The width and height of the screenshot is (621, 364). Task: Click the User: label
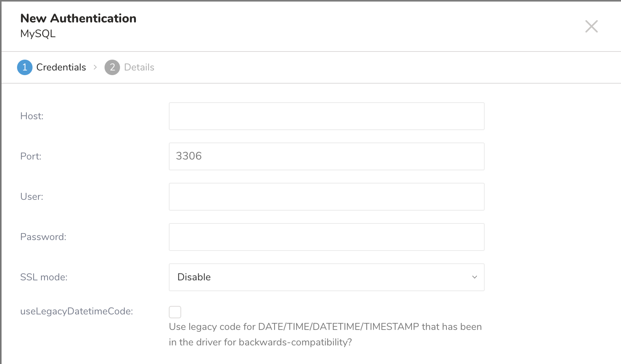click(x=32, y=197)
